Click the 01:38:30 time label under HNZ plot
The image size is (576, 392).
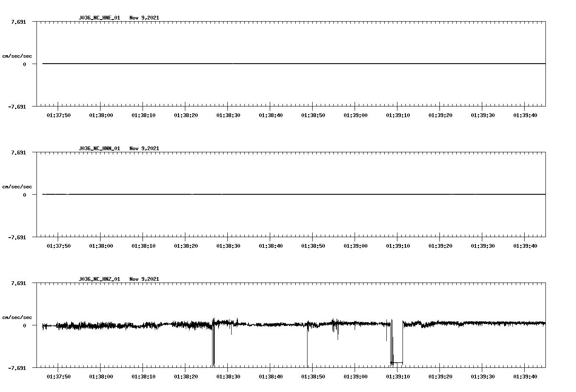click(228, 377)
